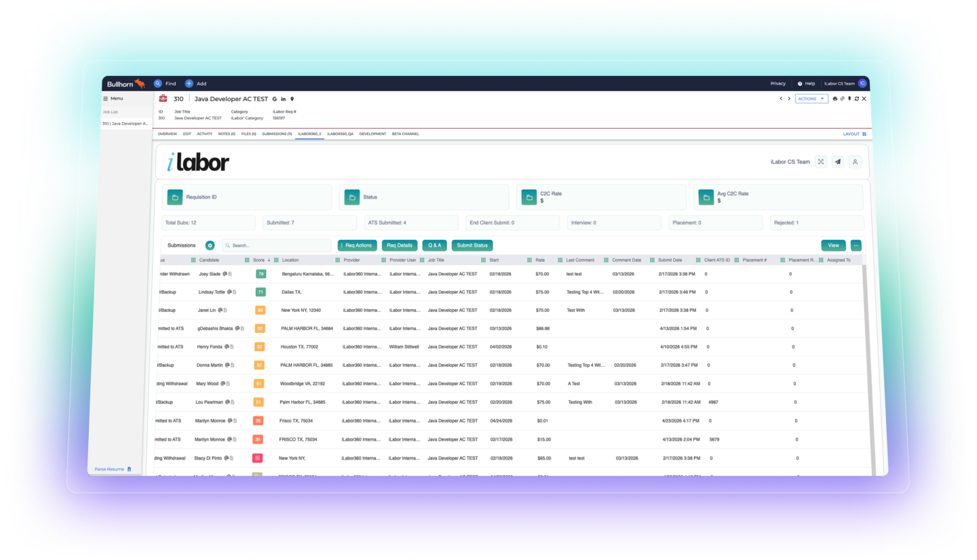Open the three-dot more options button

(x=856, y=245)
